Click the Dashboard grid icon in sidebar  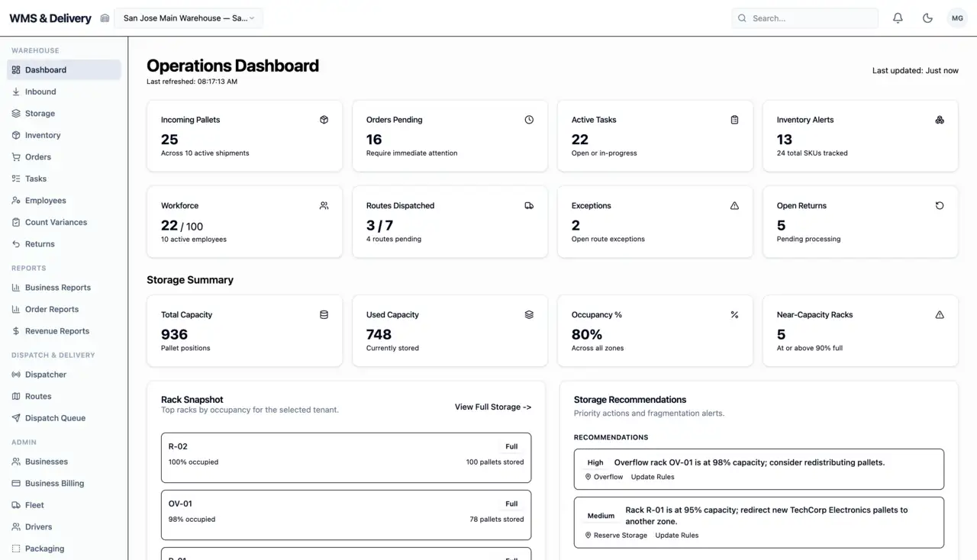(16, 69)
